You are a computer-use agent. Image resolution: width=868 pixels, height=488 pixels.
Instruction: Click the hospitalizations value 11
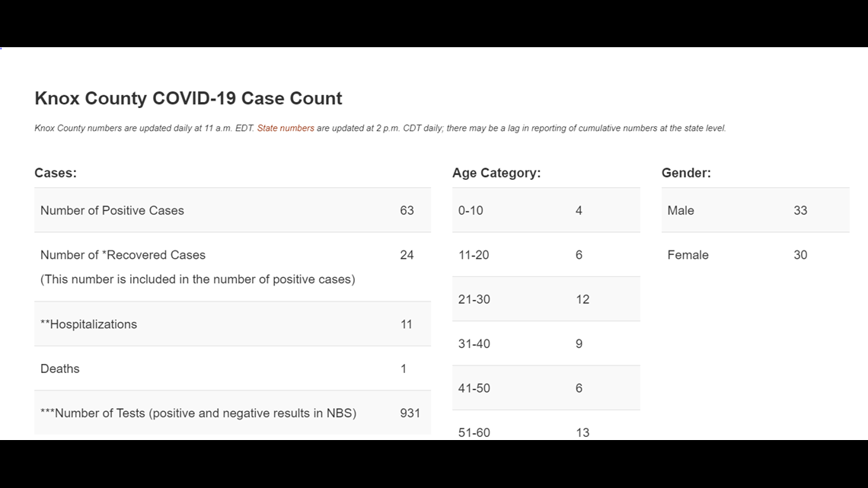pyautogui.click(x=407, y=325)
